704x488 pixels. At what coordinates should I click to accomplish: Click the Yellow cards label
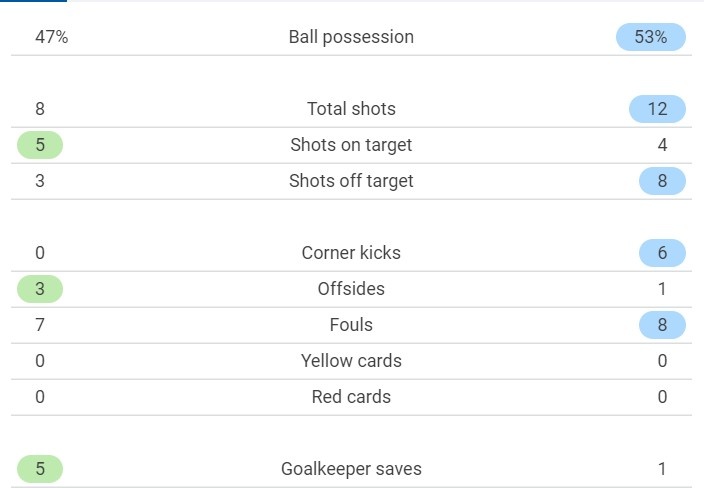click(x=351, y=361)
